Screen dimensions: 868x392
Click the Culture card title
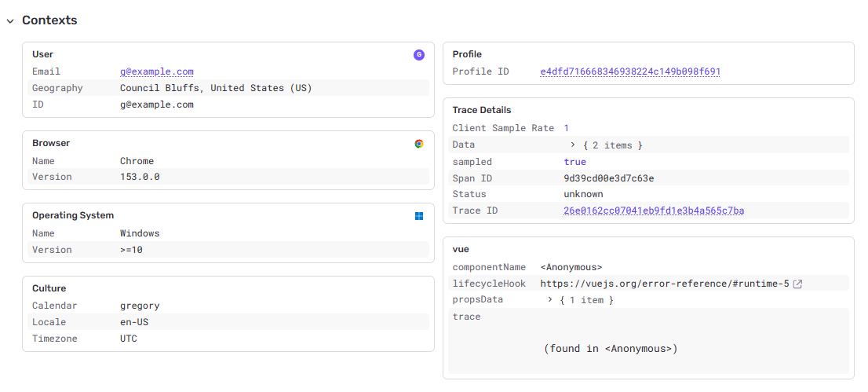coord(49,288)
